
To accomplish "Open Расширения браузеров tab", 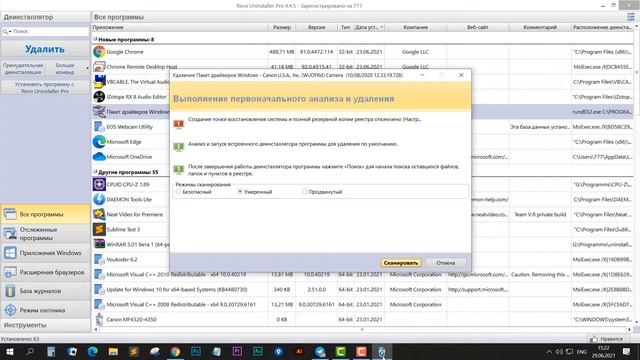I will click(45, 272).
